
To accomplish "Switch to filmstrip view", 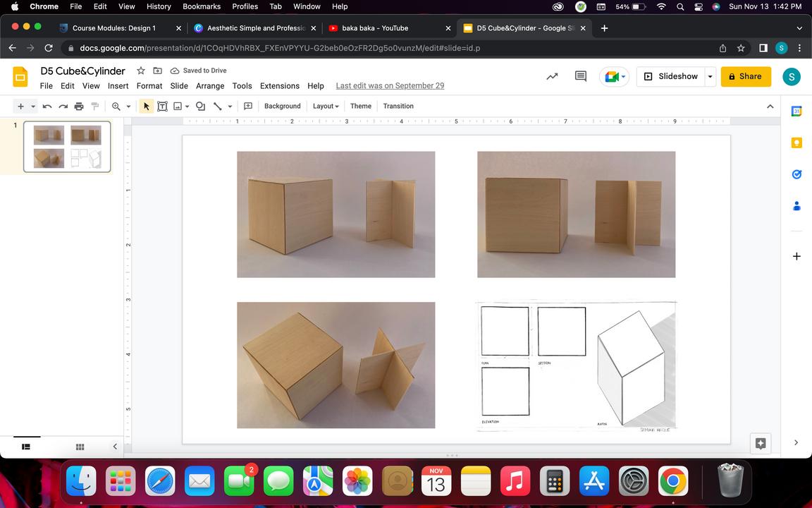I will point(26,447).
